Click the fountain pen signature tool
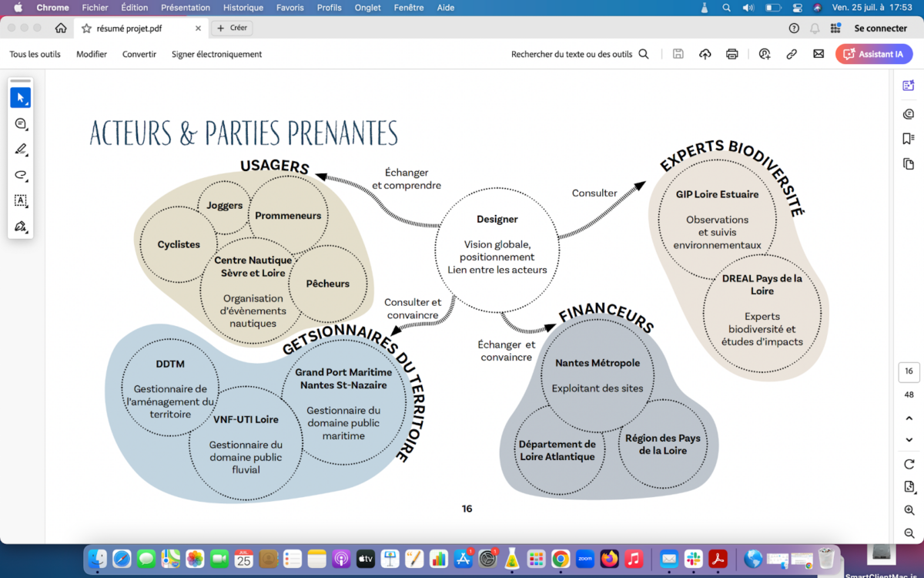 20,227
